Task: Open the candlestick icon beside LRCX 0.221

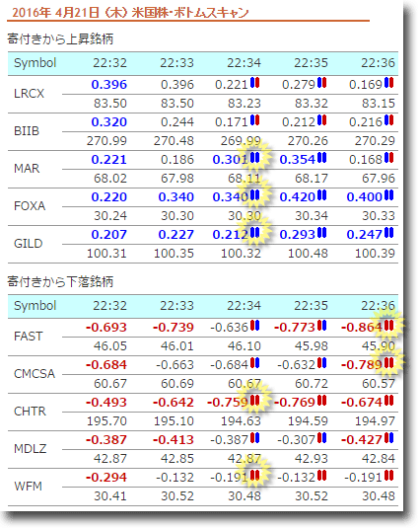Action: (255, 83)
